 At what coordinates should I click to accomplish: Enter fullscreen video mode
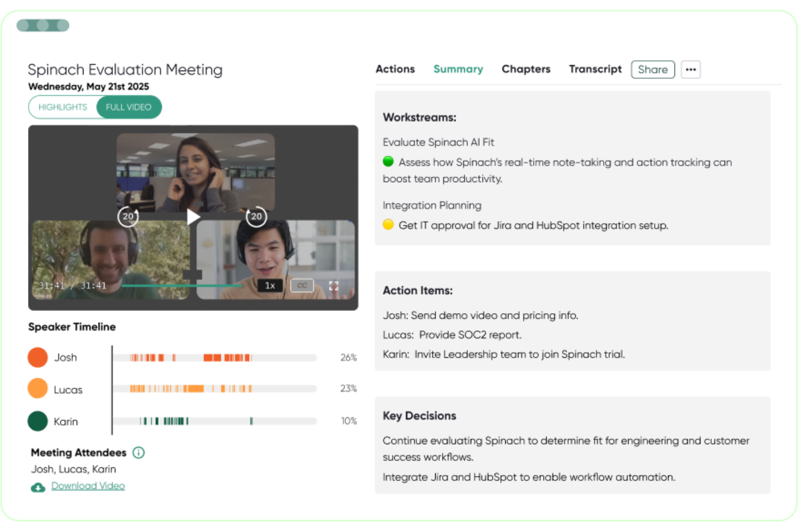pyautogui.click(x=334, y=286)
